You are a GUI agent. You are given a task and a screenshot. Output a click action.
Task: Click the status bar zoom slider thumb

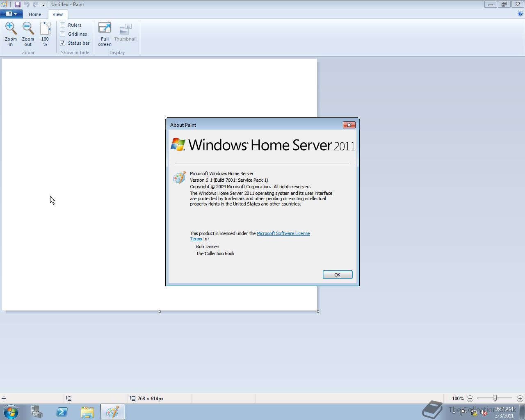pos(495,399)
